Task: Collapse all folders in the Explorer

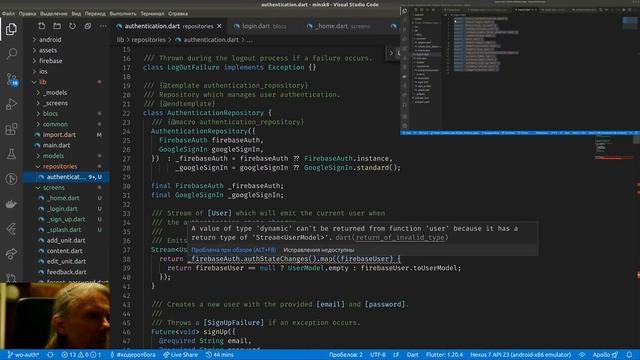Action: [87, 26]
